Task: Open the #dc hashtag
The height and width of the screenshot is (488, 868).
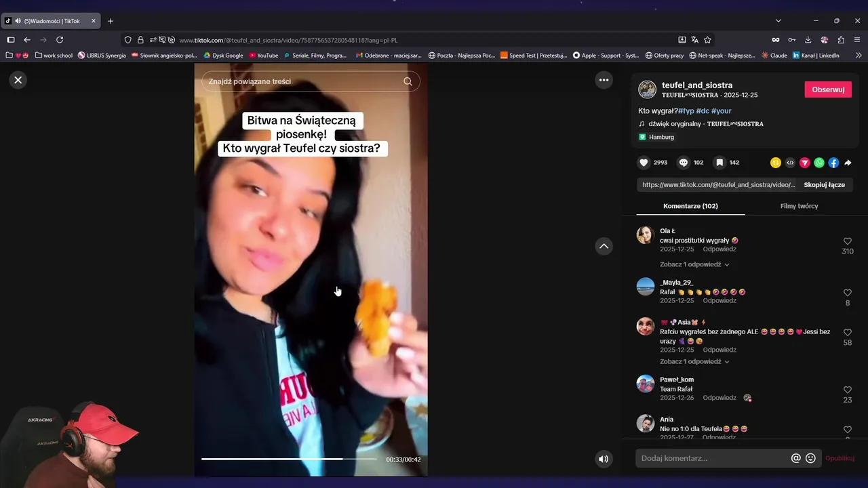Action: pos(703,110)
